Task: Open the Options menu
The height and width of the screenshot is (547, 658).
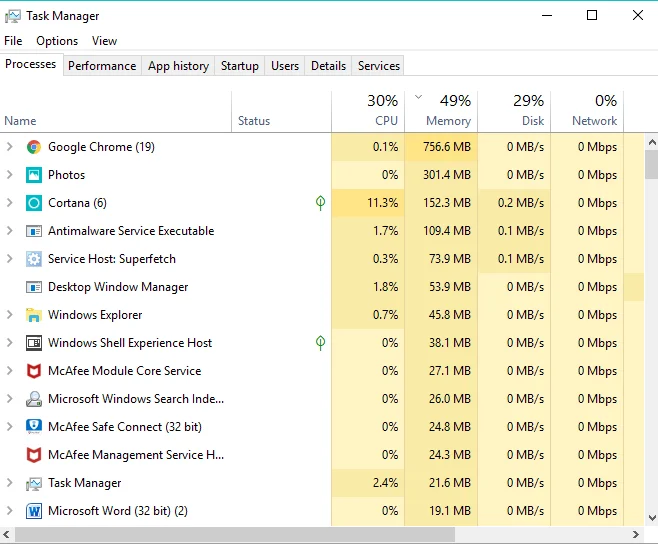Action: point(57,41)
